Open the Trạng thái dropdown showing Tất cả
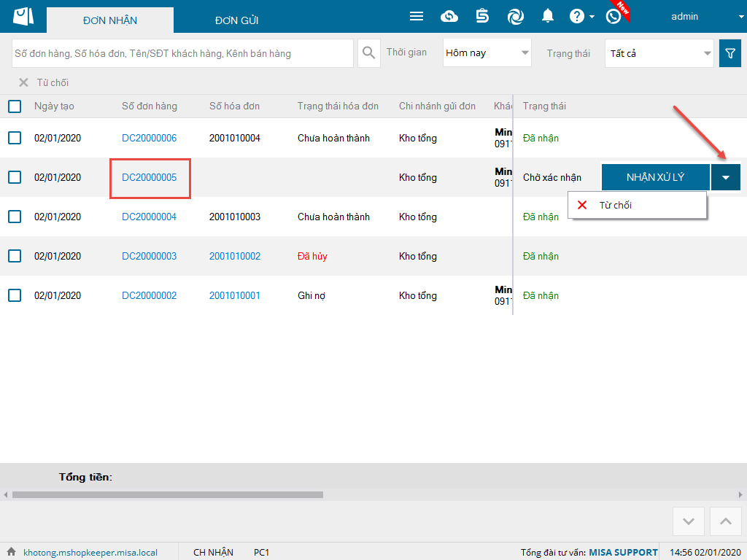747x560 pixels. point(659,53)
